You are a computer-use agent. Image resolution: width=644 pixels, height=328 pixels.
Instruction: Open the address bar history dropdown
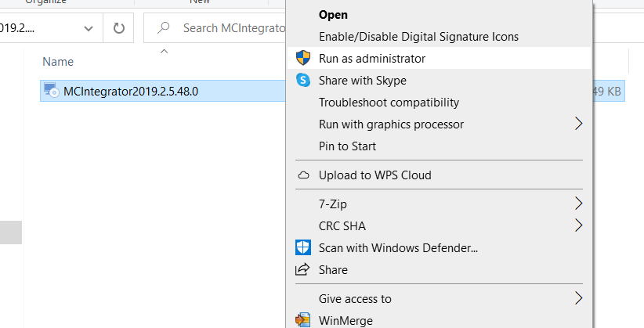(89, 28)
